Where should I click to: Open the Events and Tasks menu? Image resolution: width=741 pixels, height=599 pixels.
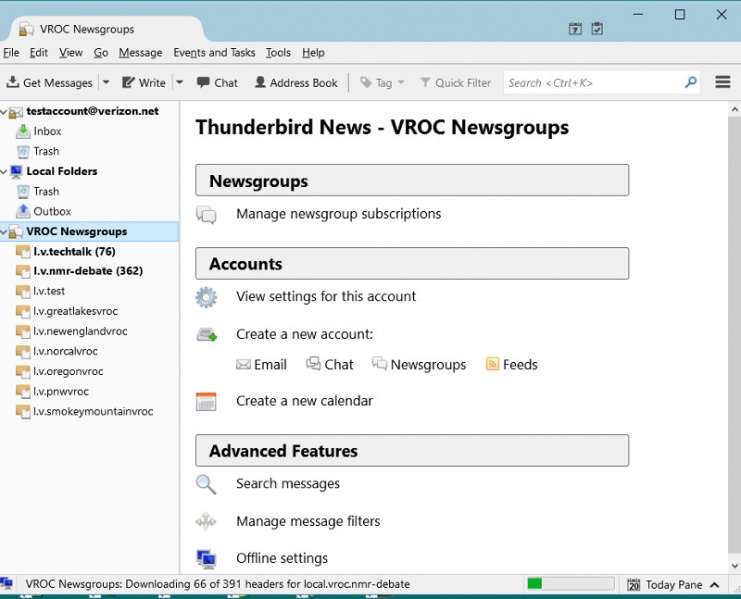click(214, 52)
